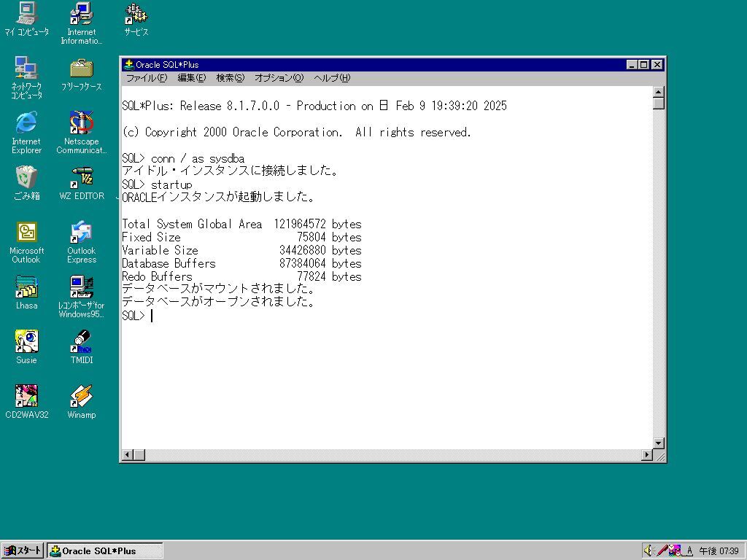Click the 'Database Buffers' line
This screenshot has width=747, height=560.
241,263
